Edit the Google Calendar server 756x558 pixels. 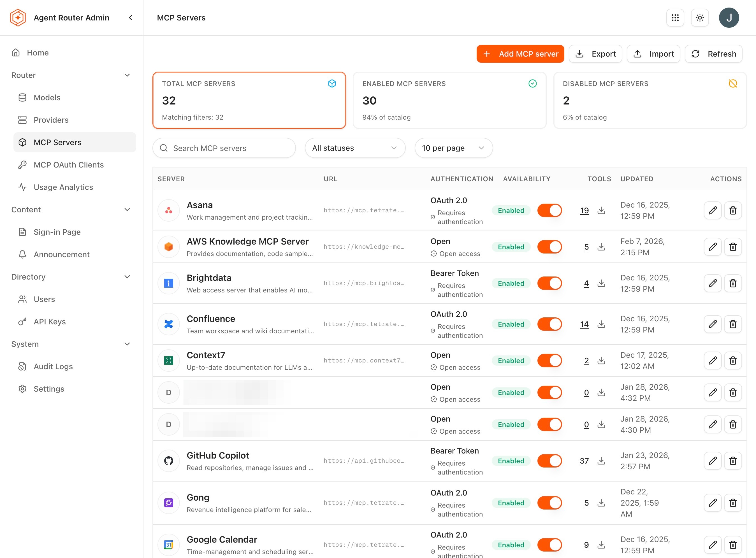[x=712, y=545]
